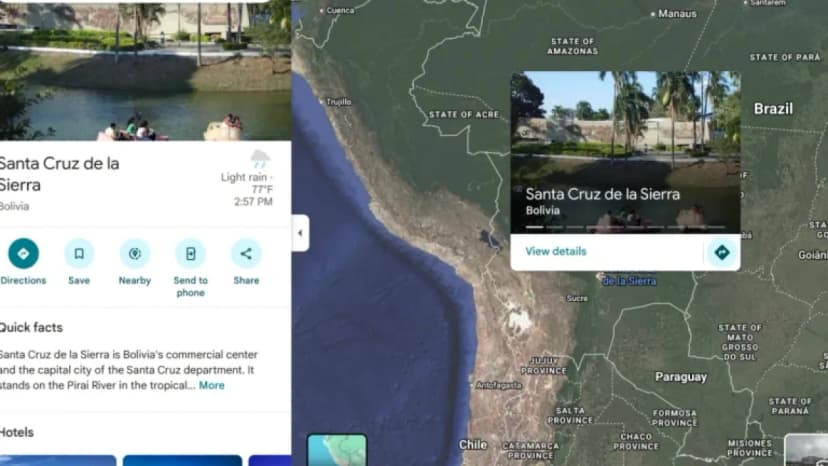Click State of Paraná map label
The image size is (828, 466).
point(790,406)
